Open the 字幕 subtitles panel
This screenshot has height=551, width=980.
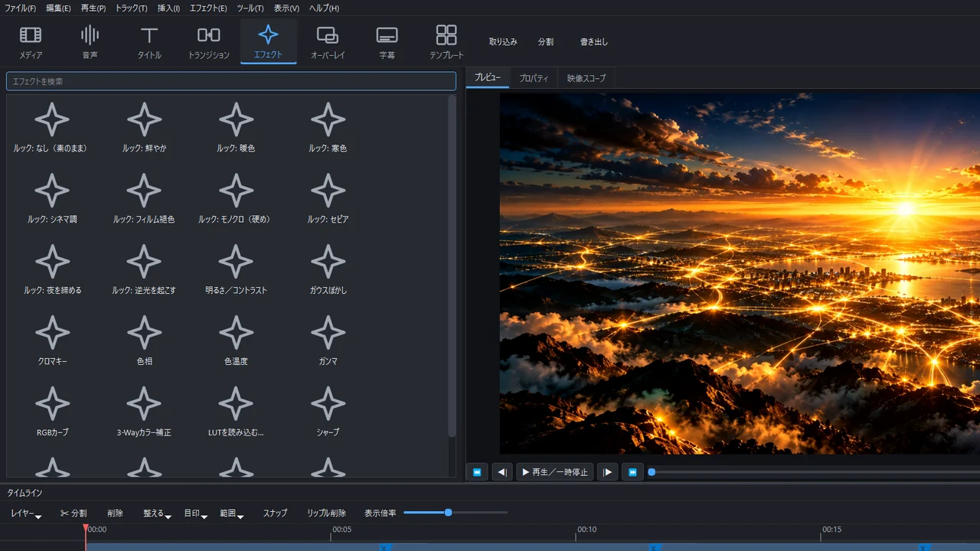(x=387, y=41)
